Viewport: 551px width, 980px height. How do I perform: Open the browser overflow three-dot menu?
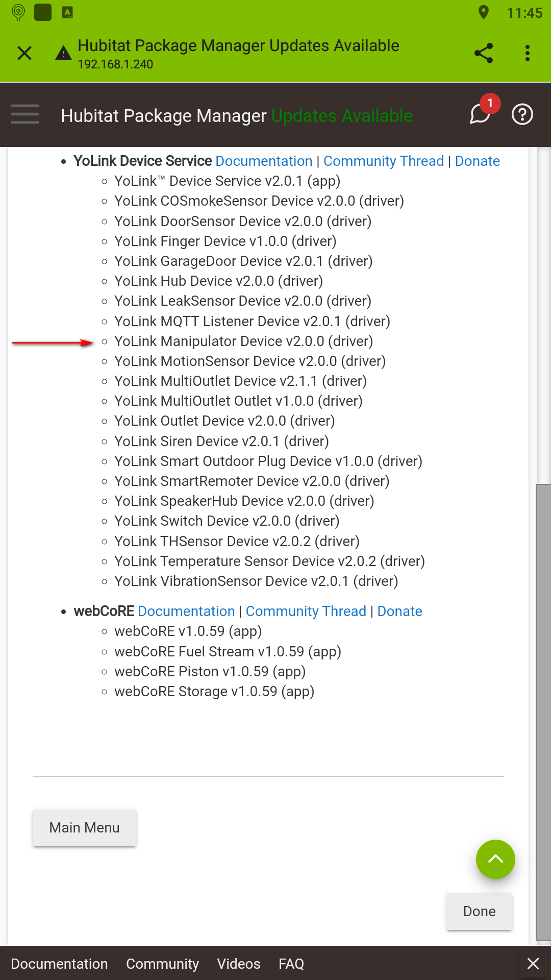point(527,53)
